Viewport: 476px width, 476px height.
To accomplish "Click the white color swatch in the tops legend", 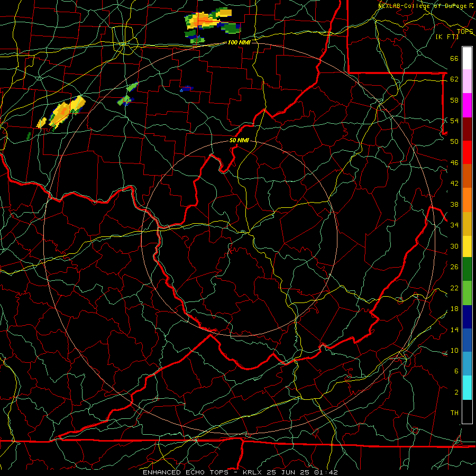I will (467, 58).
